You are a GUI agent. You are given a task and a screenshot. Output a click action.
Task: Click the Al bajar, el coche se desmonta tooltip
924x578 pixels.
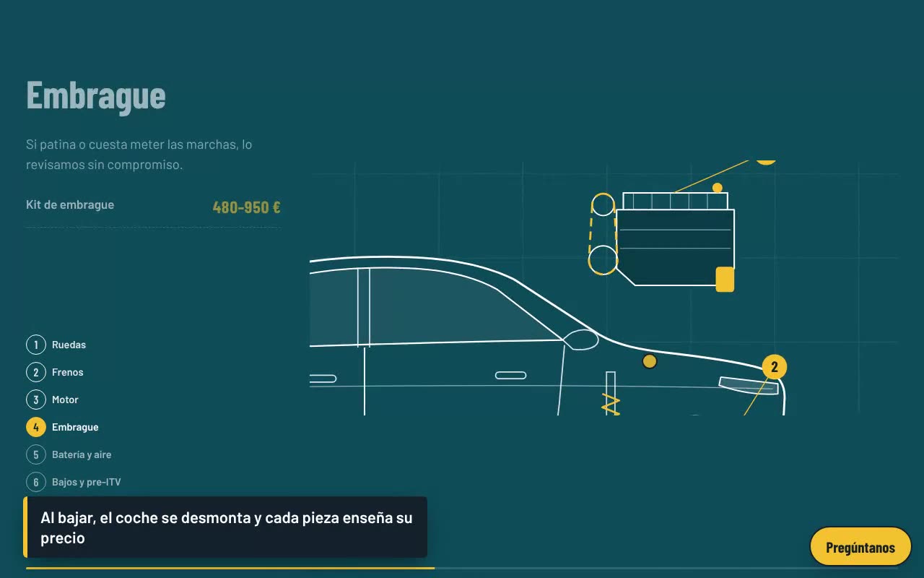225,527
